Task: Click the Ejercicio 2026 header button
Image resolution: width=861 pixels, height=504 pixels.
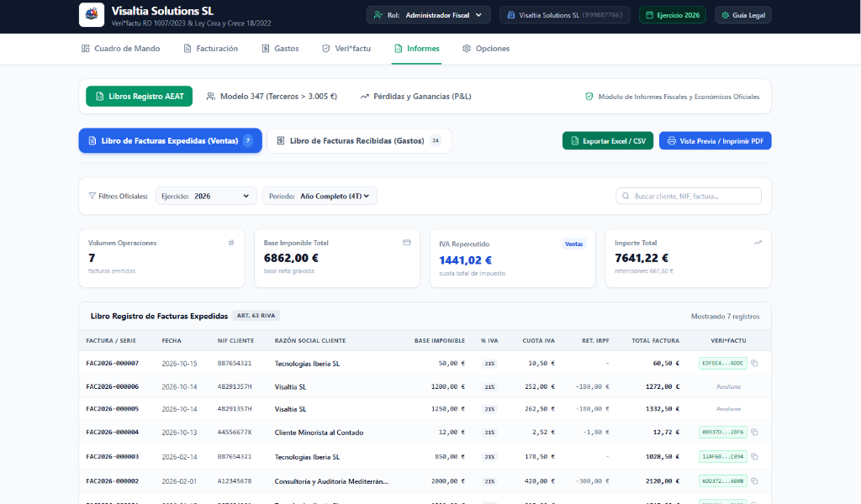Action: click(673, 15)
